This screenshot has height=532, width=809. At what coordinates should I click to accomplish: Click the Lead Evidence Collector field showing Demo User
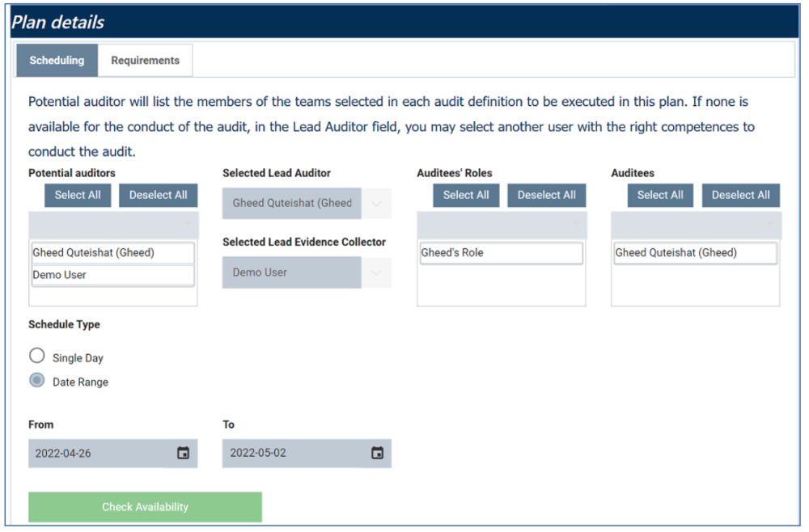292,272
